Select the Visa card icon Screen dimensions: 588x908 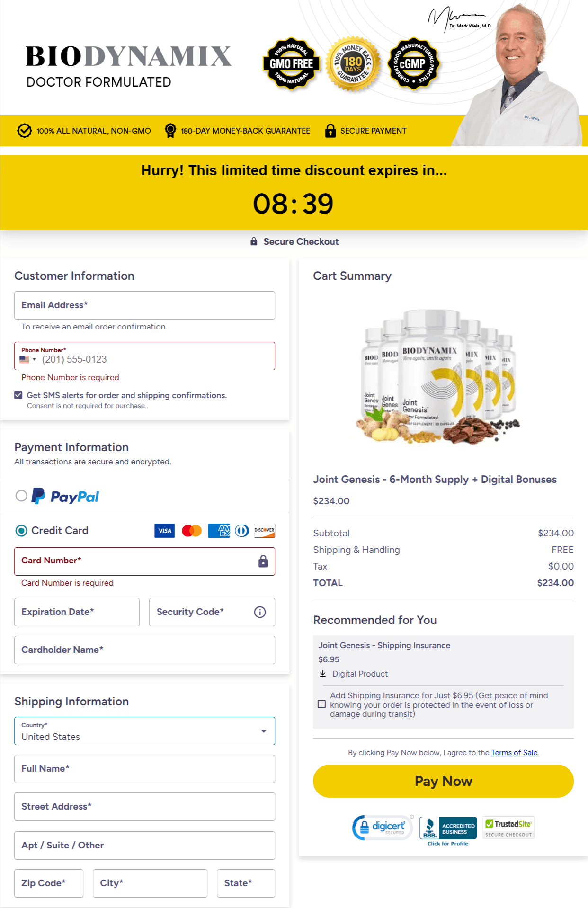164,530
